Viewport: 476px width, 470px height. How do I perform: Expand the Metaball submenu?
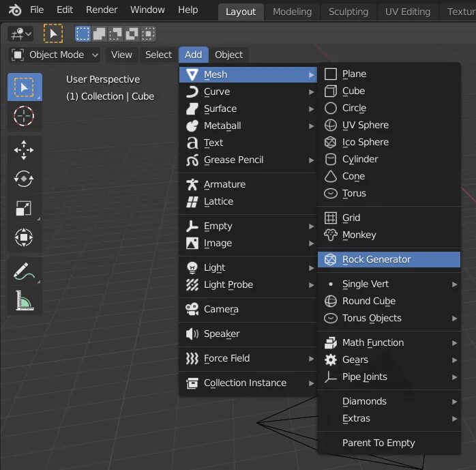pyautogui.click(x=248, y=126)
